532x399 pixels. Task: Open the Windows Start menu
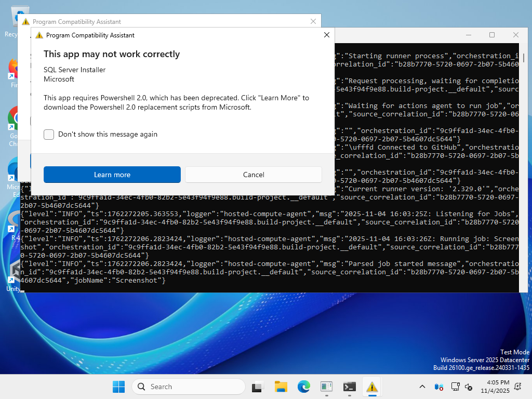point(118,387)
